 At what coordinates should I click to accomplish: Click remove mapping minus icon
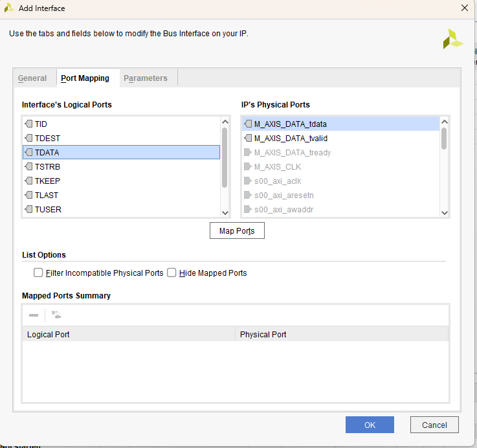point(34,315)
